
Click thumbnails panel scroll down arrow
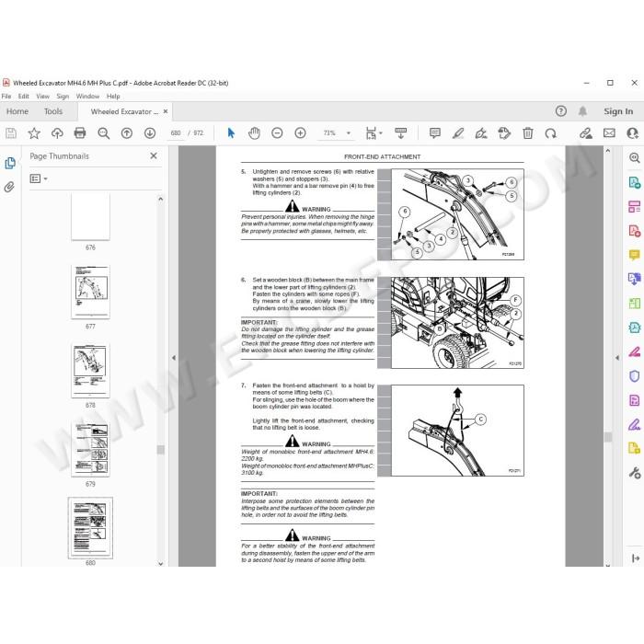tap(161, 563)
